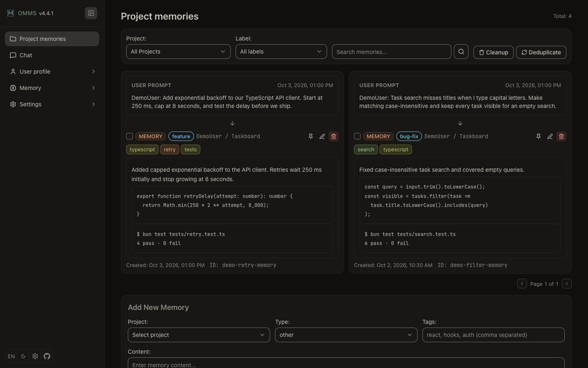Viewport: 588px width, 368px height.
Task: Click the tests tag
Action: click(191, 149)
